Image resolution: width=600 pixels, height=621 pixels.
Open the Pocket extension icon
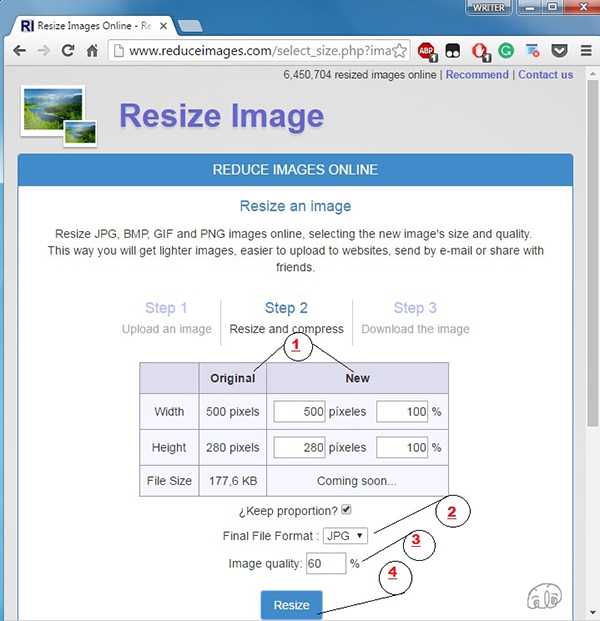pyautogui.click(x=559, y=51)
